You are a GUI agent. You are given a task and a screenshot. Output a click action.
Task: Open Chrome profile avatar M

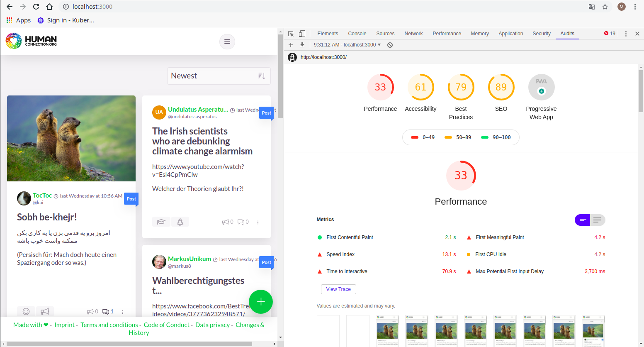621,7
